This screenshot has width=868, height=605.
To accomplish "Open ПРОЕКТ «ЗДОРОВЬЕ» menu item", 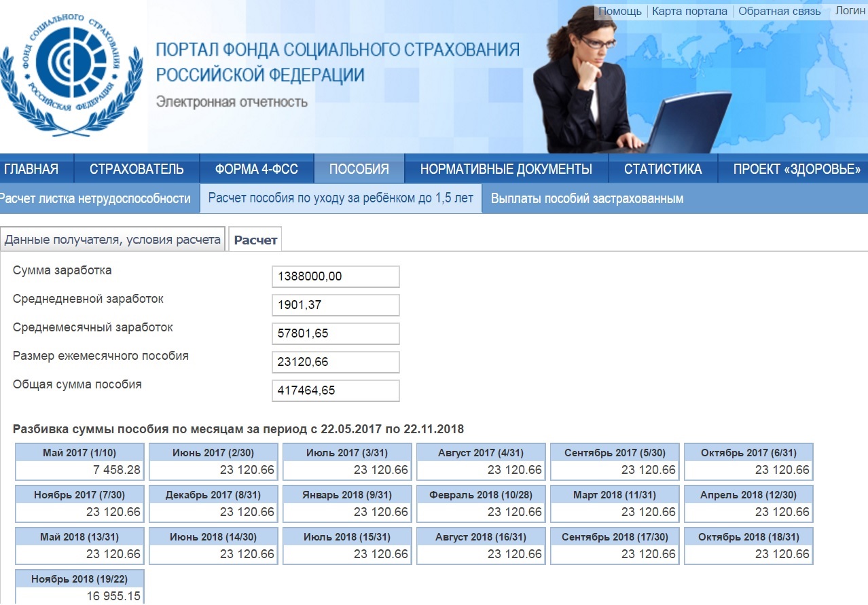I will pyautogui.click(x=797, y=169).
